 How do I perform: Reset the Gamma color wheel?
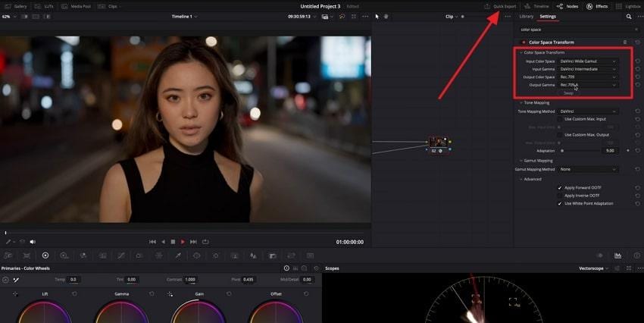click(x=152, y=294)
